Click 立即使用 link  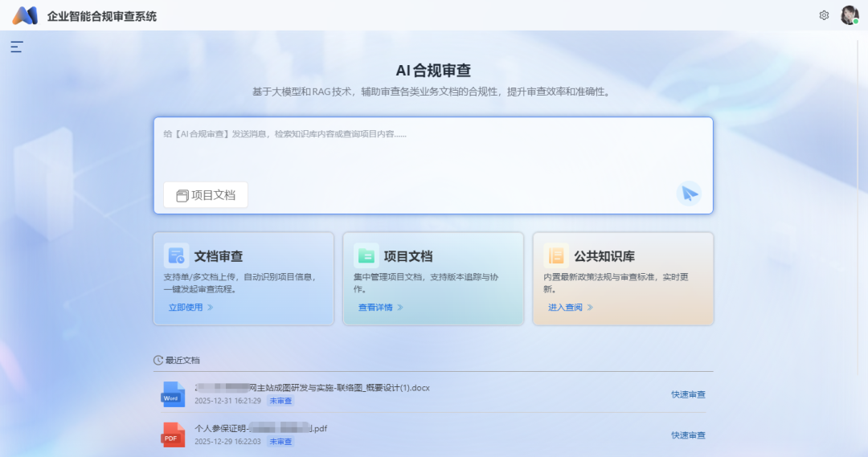pyautogui.click(x=186, y=307)
